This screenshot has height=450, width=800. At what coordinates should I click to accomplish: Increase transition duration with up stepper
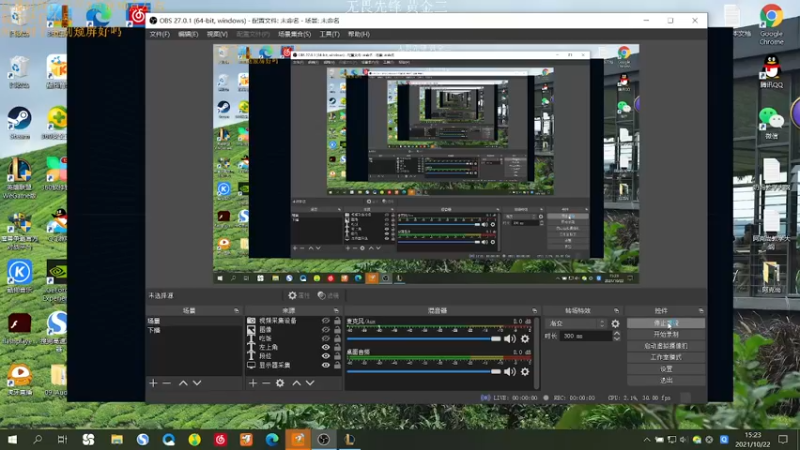coord(617,333)
